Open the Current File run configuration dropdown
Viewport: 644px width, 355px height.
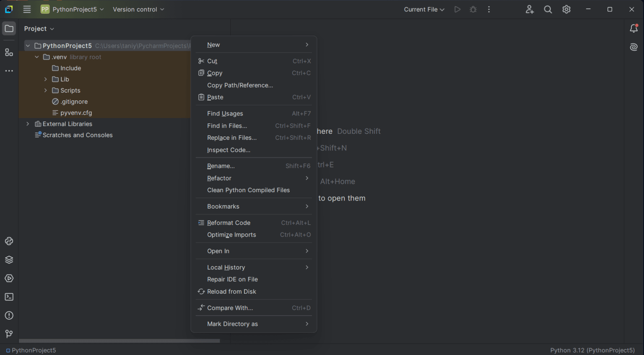click(423, 9)
